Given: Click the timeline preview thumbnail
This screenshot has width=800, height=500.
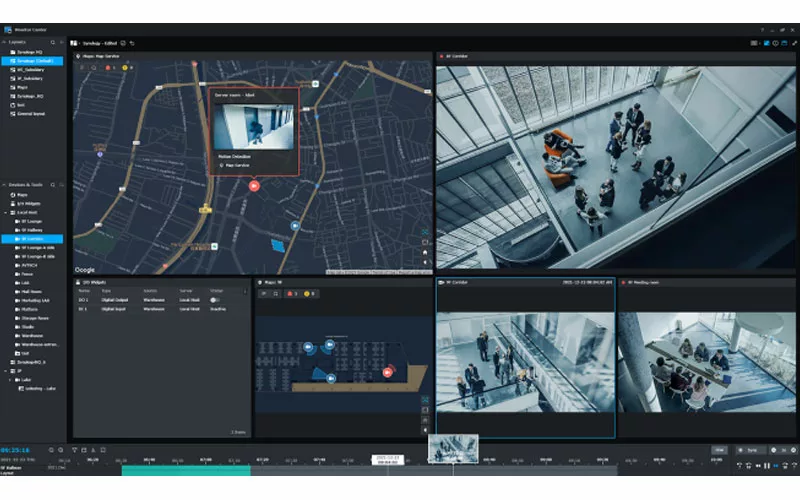Looking at the screenshot, I should tap(453, 449).
